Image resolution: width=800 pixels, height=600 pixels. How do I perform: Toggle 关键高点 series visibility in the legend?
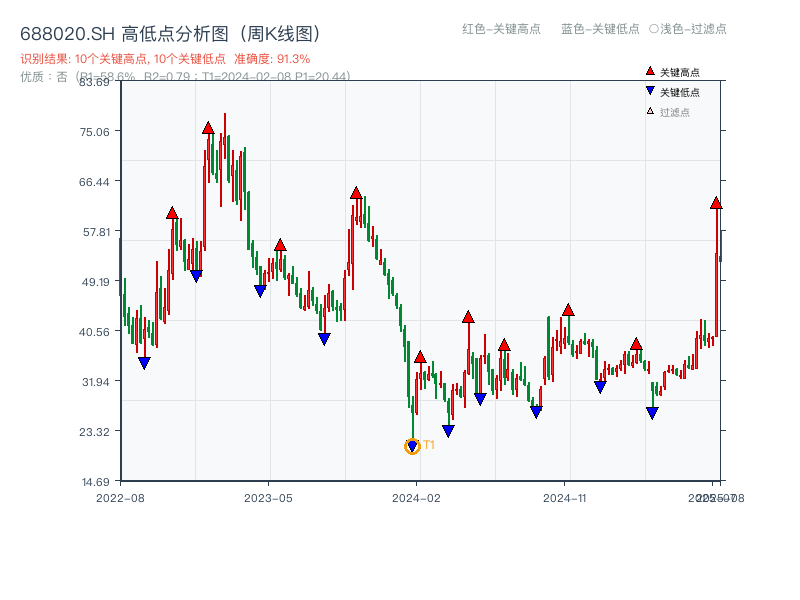[x=680, y=71]
